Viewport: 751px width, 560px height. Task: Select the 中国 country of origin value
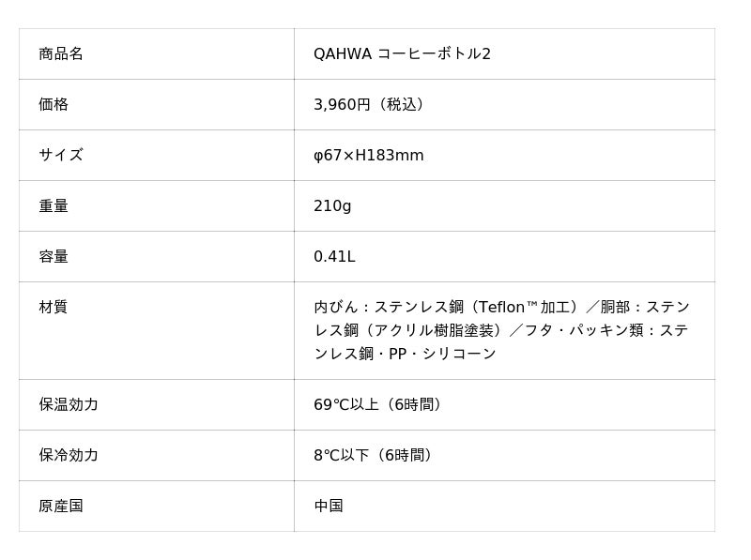pyautogui.click(x=329, y=507)
